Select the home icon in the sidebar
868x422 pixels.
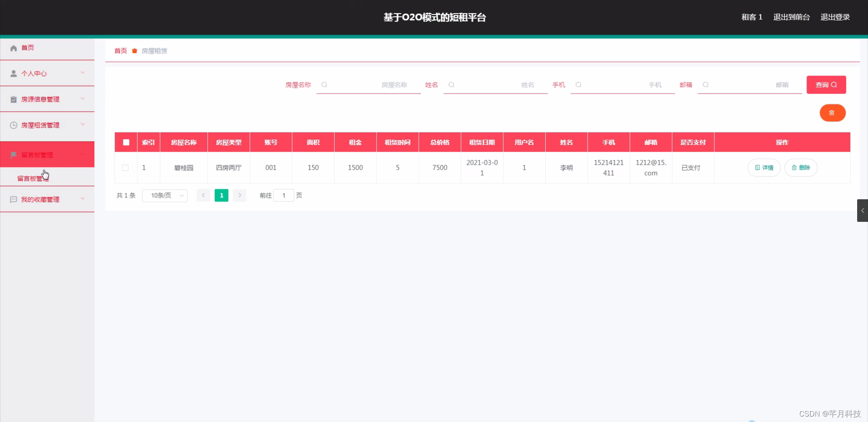[13, 47]
